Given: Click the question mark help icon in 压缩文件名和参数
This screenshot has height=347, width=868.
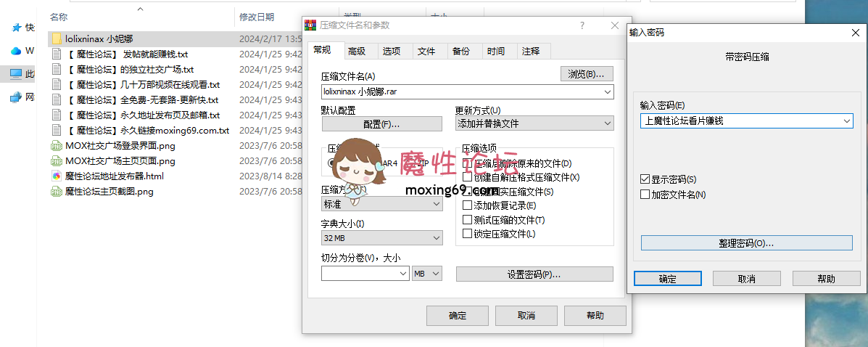Looking at the screenshot, I should (x=582, y=25).
